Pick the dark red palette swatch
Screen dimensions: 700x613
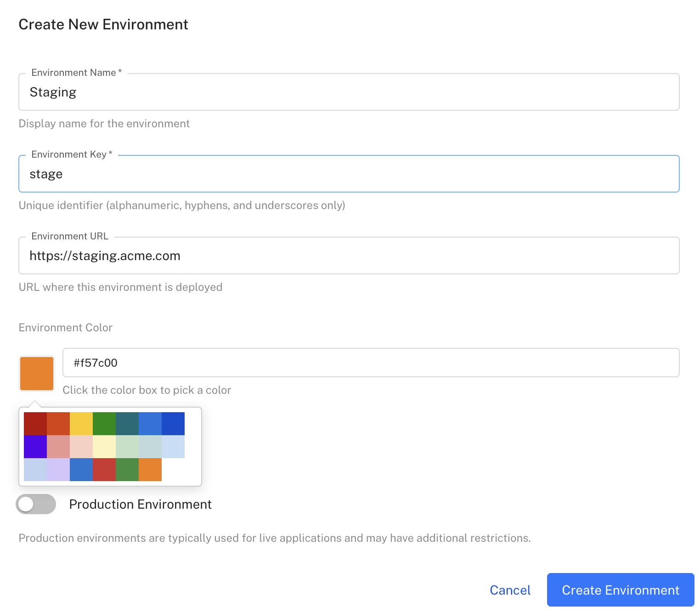pos(35,424)
